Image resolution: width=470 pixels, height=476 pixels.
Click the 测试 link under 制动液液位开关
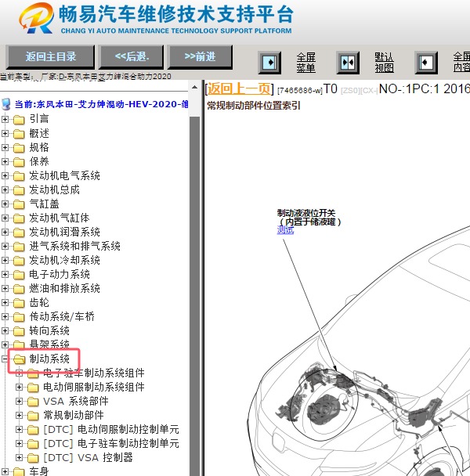click(285, 230)
